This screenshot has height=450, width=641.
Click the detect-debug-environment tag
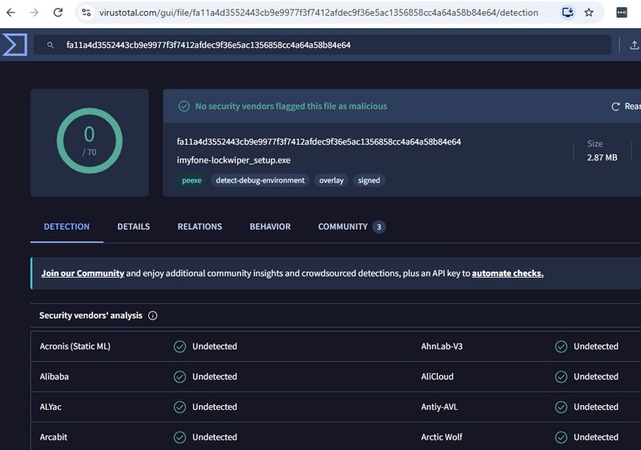coord(260,180)
